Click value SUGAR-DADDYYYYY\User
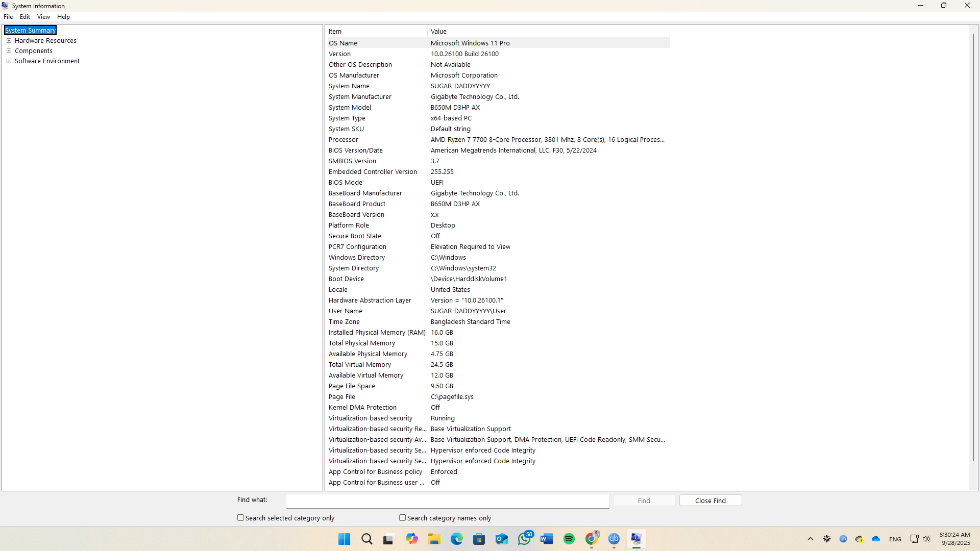Viewport: 980px width, 551px height. 468,311
